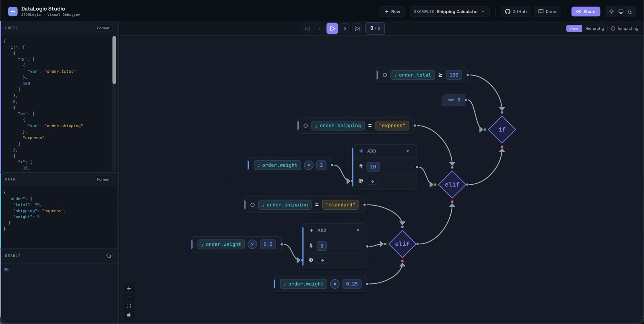Screen dimensions: 644x324
Task: Fit the flow view to screen
Action: click(129, 306)
